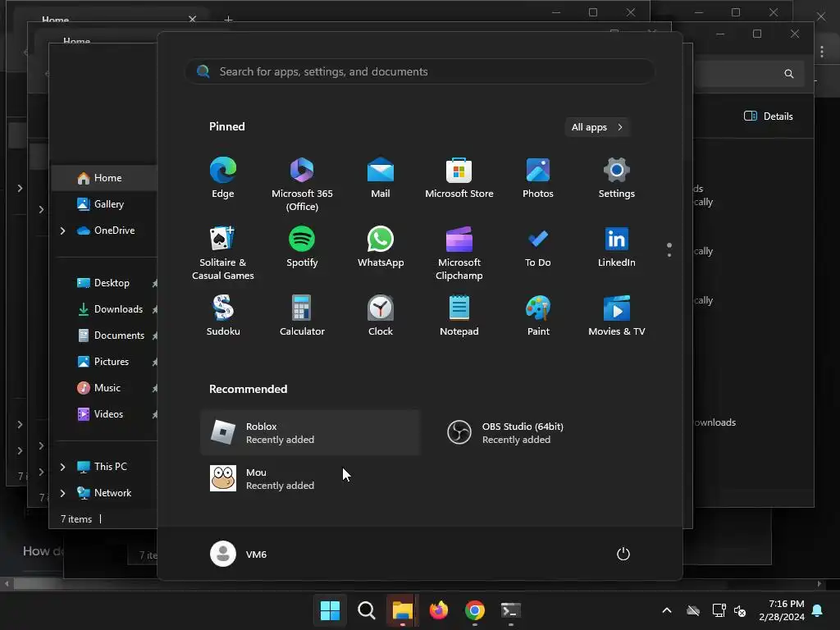This screenshot has height=630, width=840.
Task: Open Spotify from pinned apps
Action: click(x=302, y=247)
